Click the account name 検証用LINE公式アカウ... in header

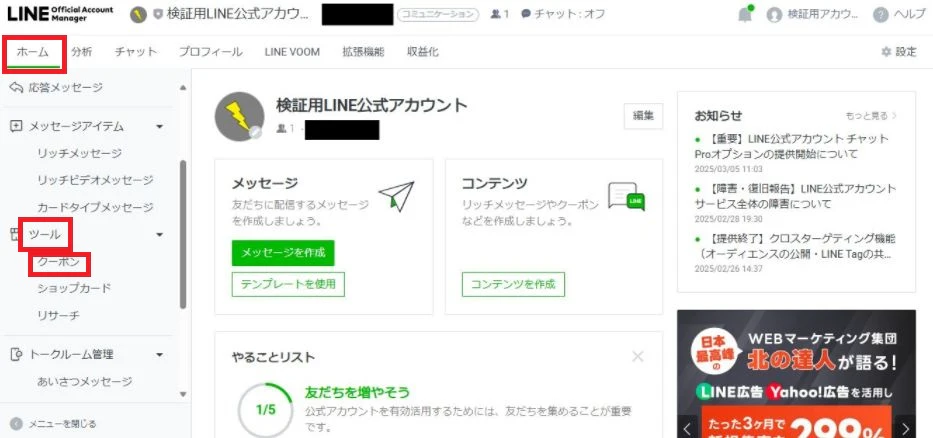(x=239, y=15)
